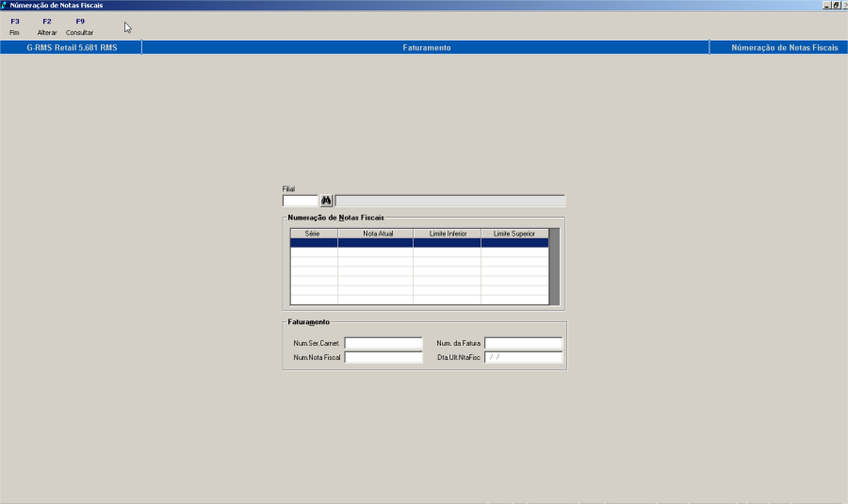Viewport: 848px width, 504px height.
Task: Select the Limite Inferior column header
Action: click(x=447, y=234)
